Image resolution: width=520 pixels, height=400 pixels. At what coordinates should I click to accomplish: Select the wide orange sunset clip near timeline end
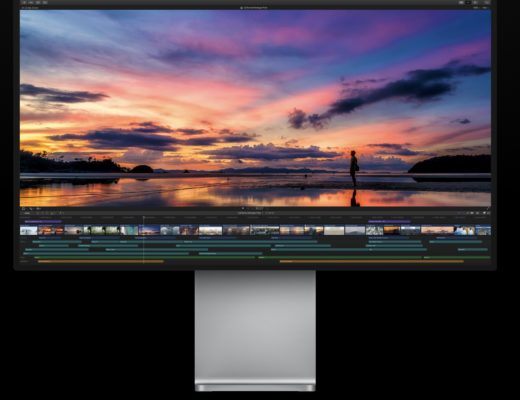[x=437, y=230]
